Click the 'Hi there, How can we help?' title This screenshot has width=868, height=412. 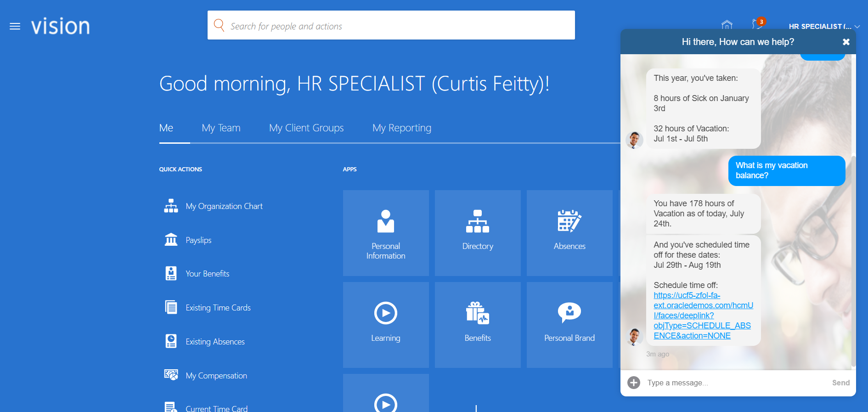[x=738, y=42]
